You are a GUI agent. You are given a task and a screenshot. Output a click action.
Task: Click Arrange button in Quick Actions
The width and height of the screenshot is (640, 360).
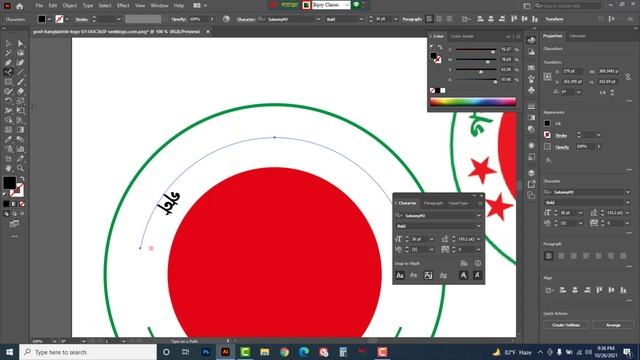coord(613,325)
